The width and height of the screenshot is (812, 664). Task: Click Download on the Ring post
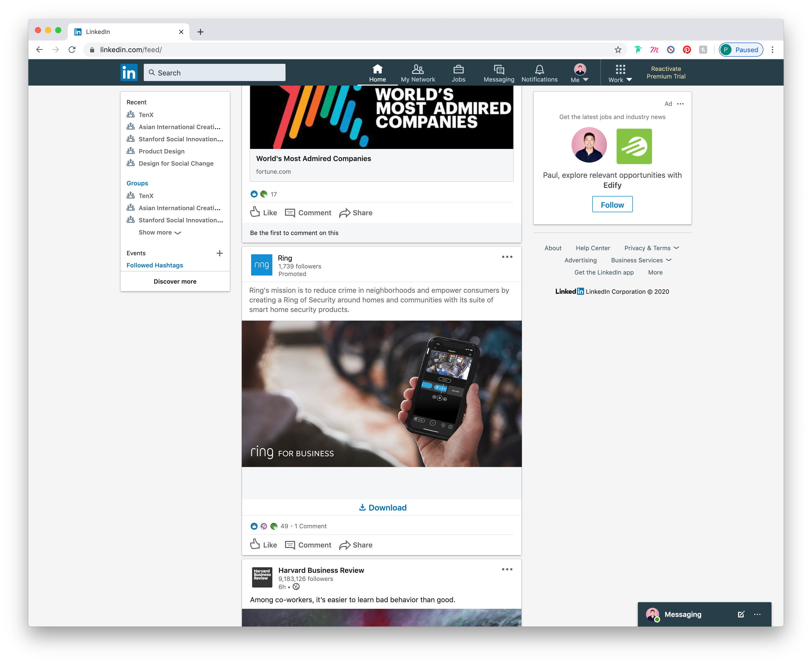(x=382, y=507)
